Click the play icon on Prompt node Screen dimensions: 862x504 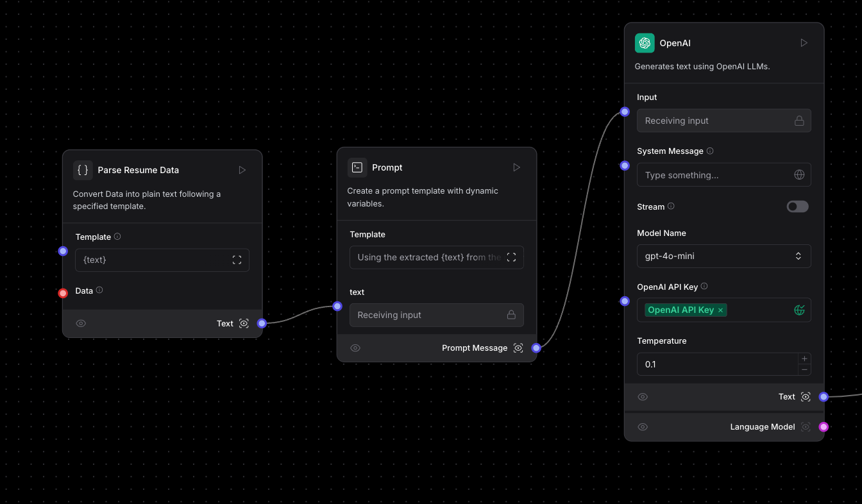[516, 167]
